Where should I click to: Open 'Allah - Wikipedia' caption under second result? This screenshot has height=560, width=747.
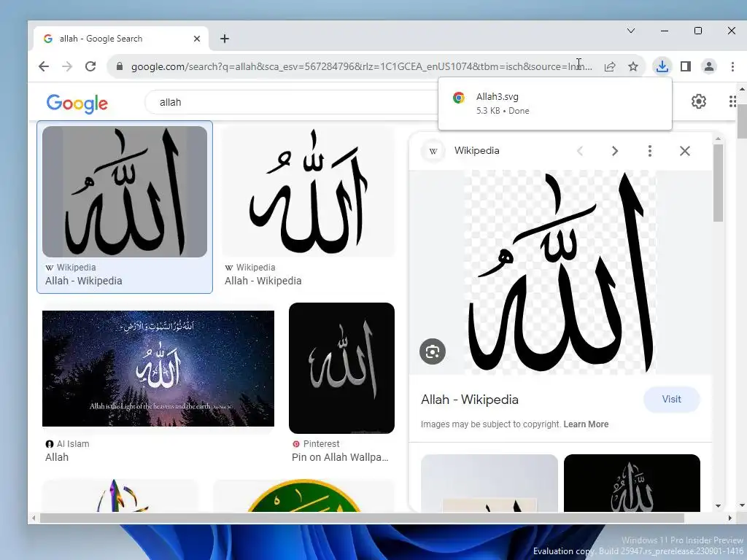point(263,281)
